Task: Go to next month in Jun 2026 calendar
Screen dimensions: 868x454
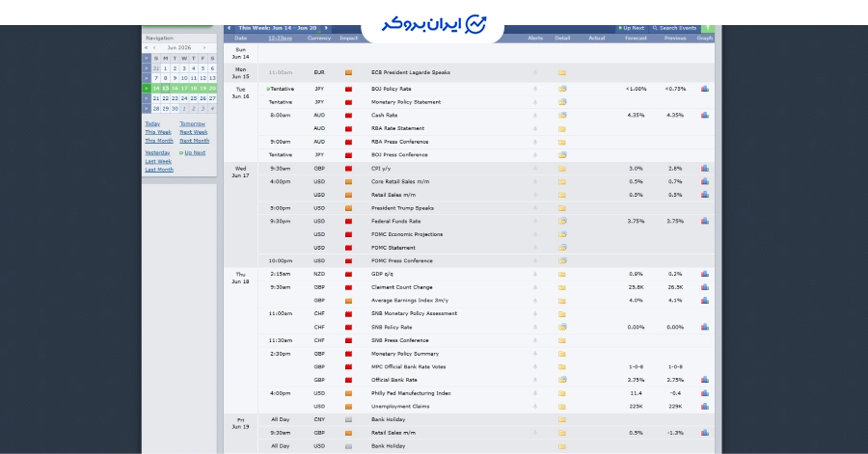Action: click(204, 48)
